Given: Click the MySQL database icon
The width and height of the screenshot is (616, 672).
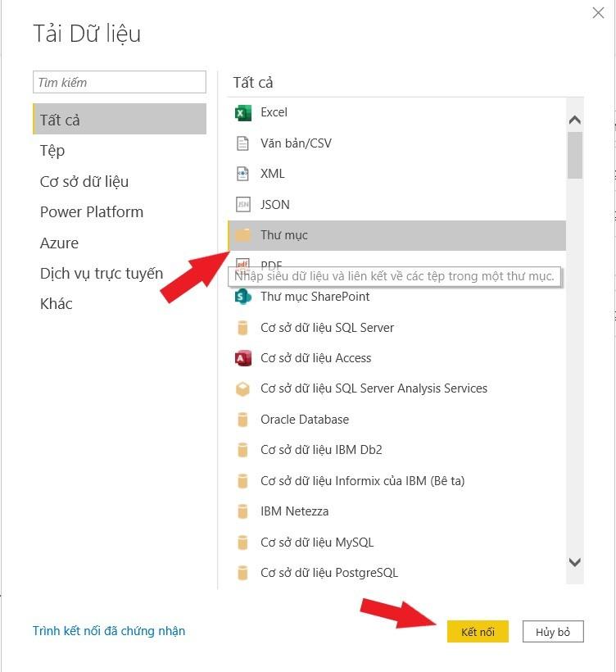Looking at the screenshot, I should pos(242,543).
